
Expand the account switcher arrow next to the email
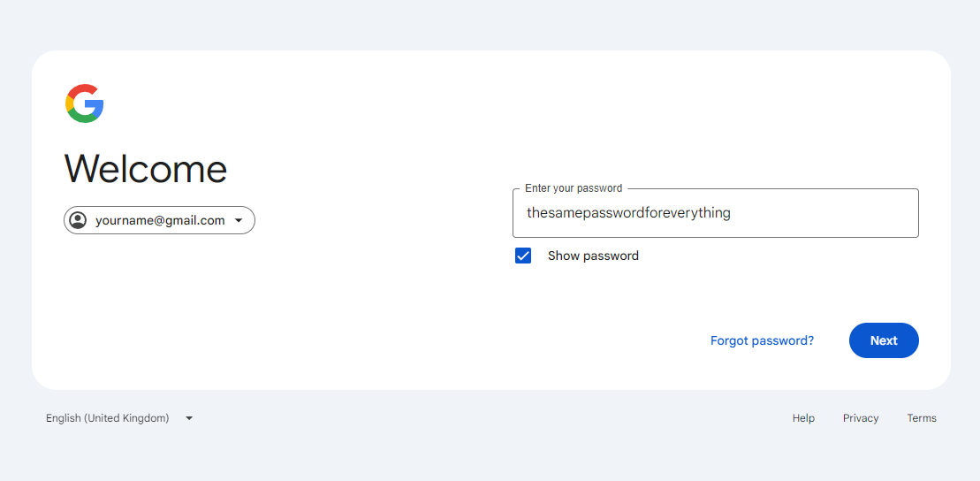(239, 221)
